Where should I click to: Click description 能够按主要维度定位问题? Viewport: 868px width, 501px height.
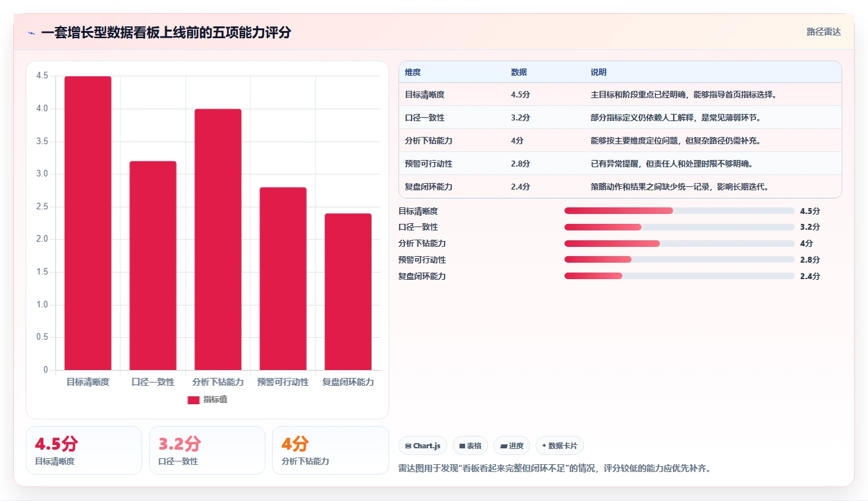[x=677, y=141]
